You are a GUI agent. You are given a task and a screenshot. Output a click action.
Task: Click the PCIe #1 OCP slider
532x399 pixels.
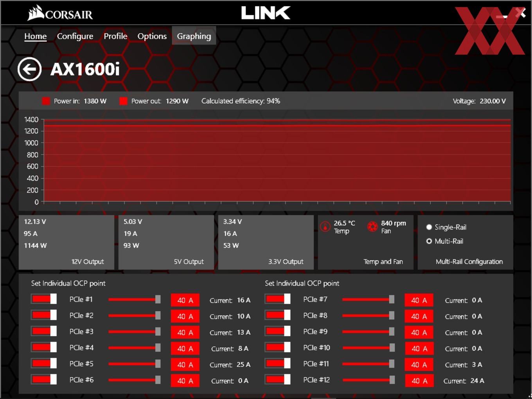(x=135, y=300)
